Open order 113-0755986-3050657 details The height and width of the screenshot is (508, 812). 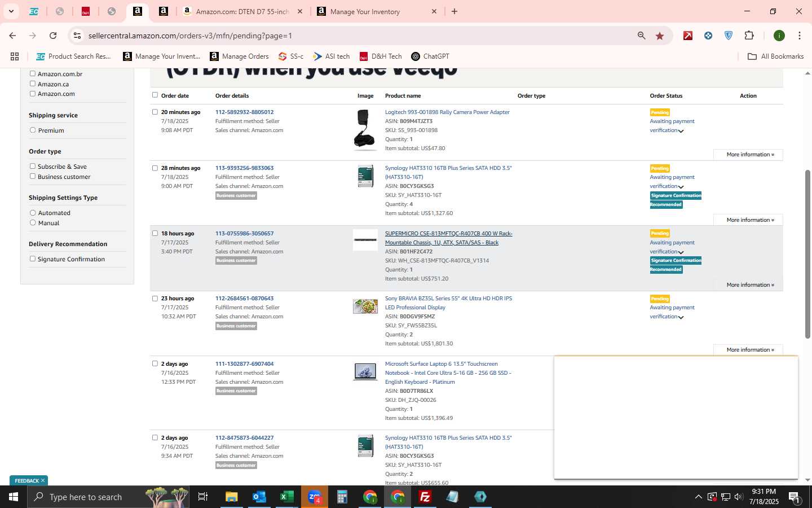(244, 233)
